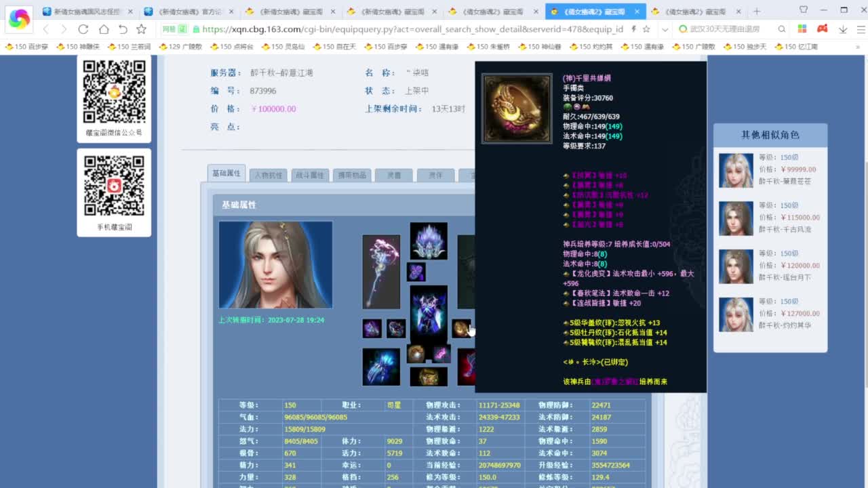Select the red equipment icon beside the tooltip
This screenshot has width=868, height=488.
pos(466,367)
